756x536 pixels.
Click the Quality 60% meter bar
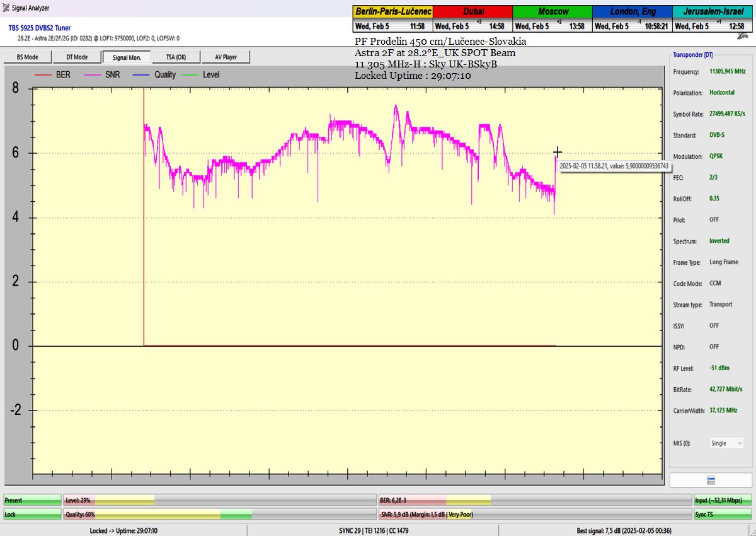(220, 515)
